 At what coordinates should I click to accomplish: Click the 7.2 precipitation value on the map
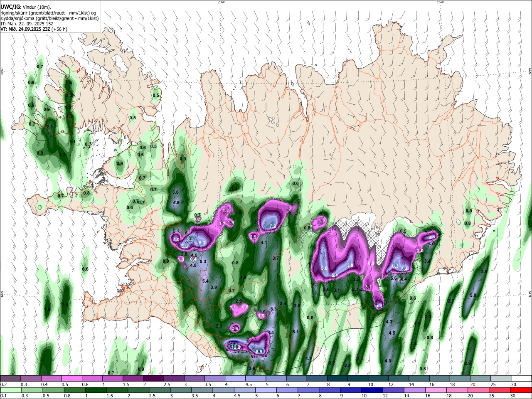point(273,227)
